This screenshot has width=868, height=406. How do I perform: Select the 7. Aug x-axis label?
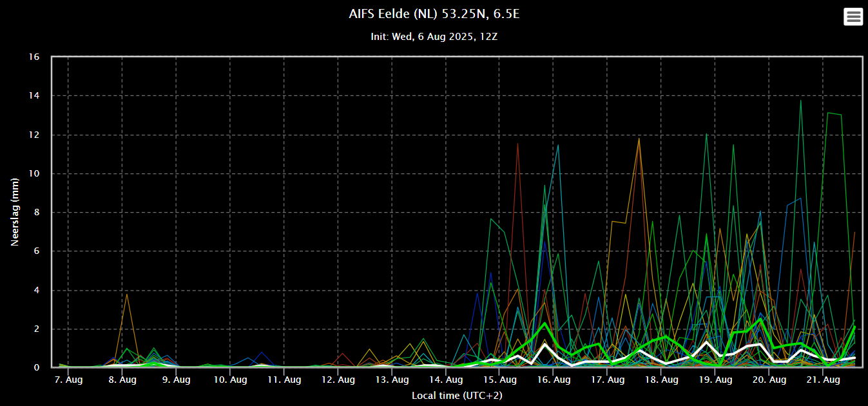(x=68, y=380)
